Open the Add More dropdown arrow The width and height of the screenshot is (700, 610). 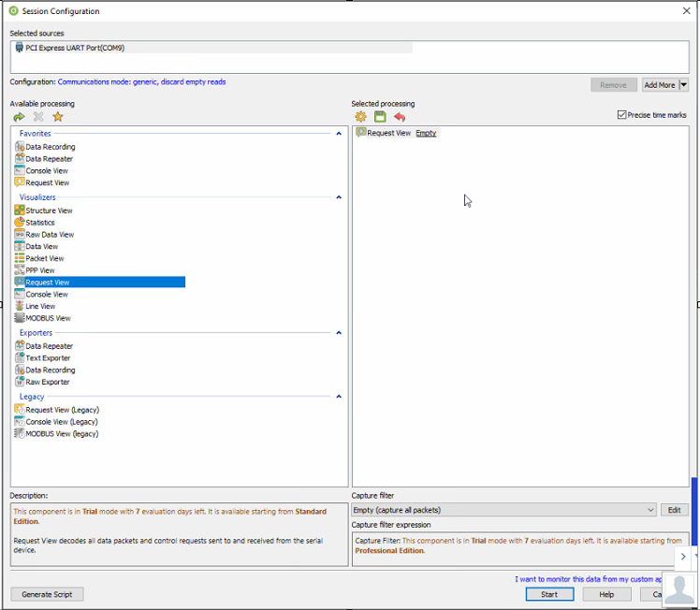(x=684, y=85)
